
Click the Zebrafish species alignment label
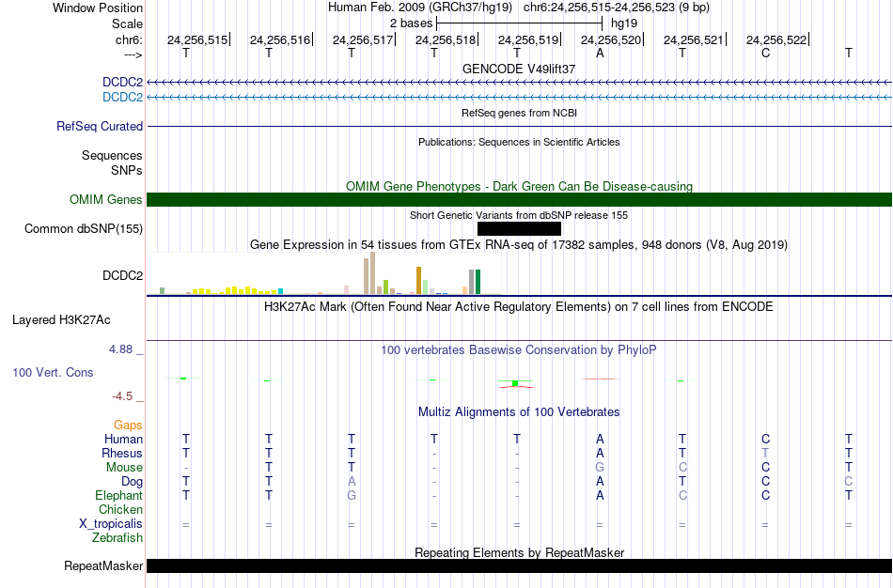[117, 537]
